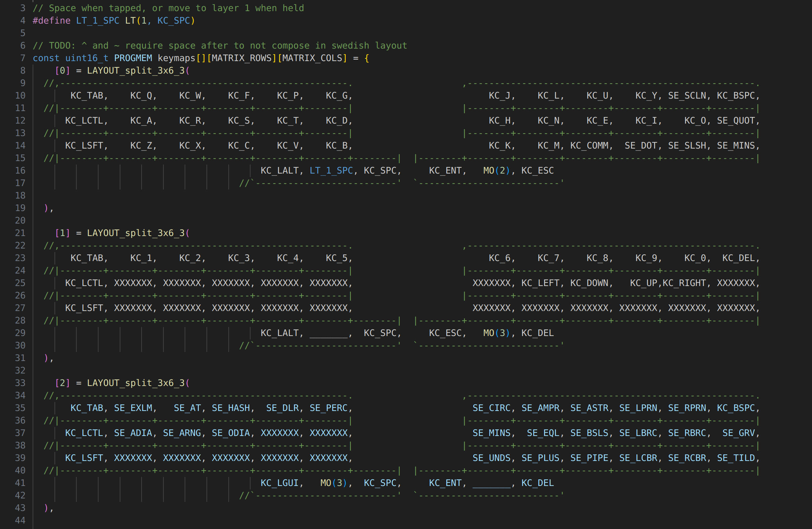The height and width of the screenshot is (529, 812).
Task: Click the KC_Z keycode
Action: (x=141, y=145)
